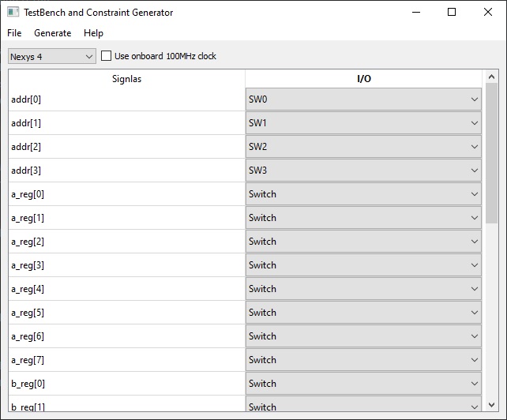Open the File menu

pos(14,33)
